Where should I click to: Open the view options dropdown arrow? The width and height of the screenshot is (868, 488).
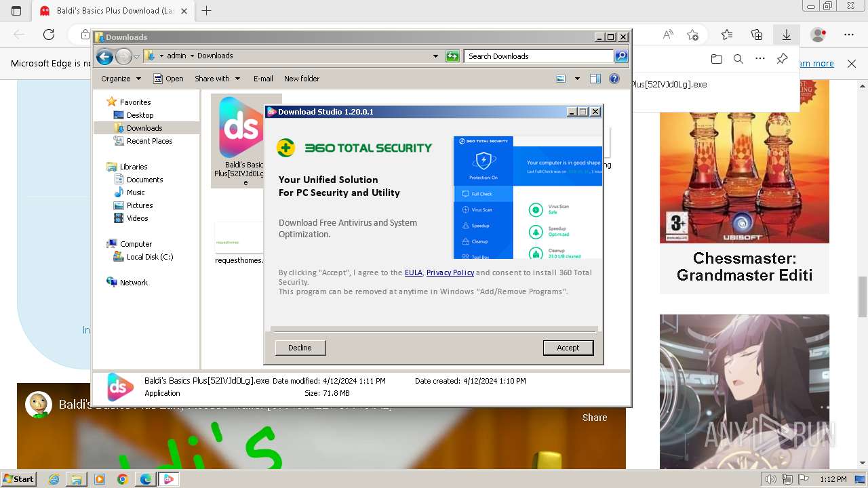(577, 79)
